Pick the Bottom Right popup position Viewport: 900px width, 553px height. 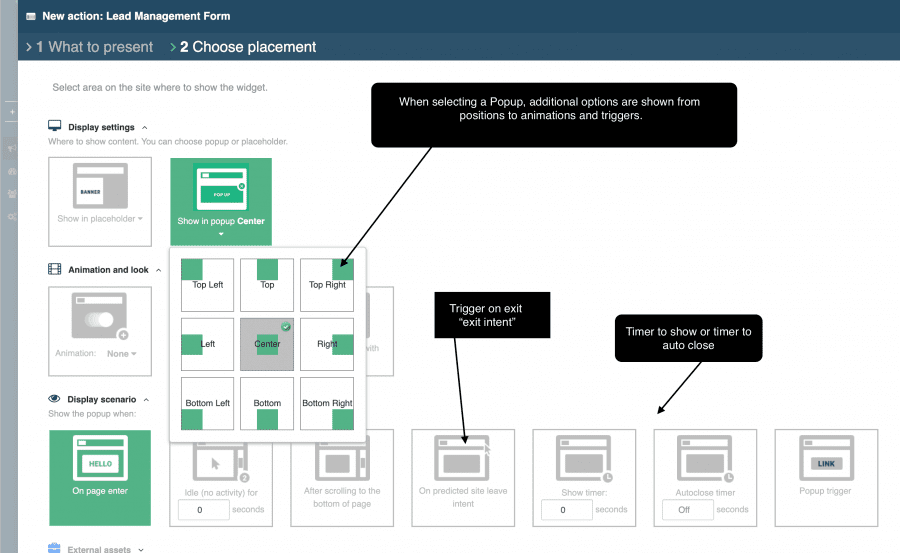(x=327, y=403)
